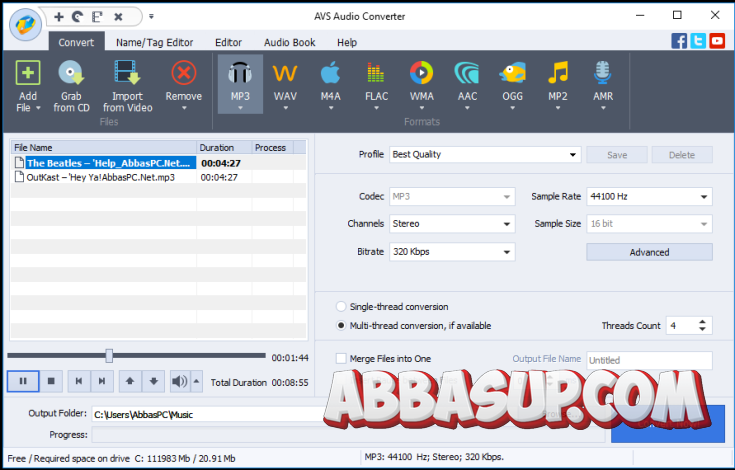This screenshot has height=470, width=735.
Task: Open the Help tab
Action: click(347, 42)
